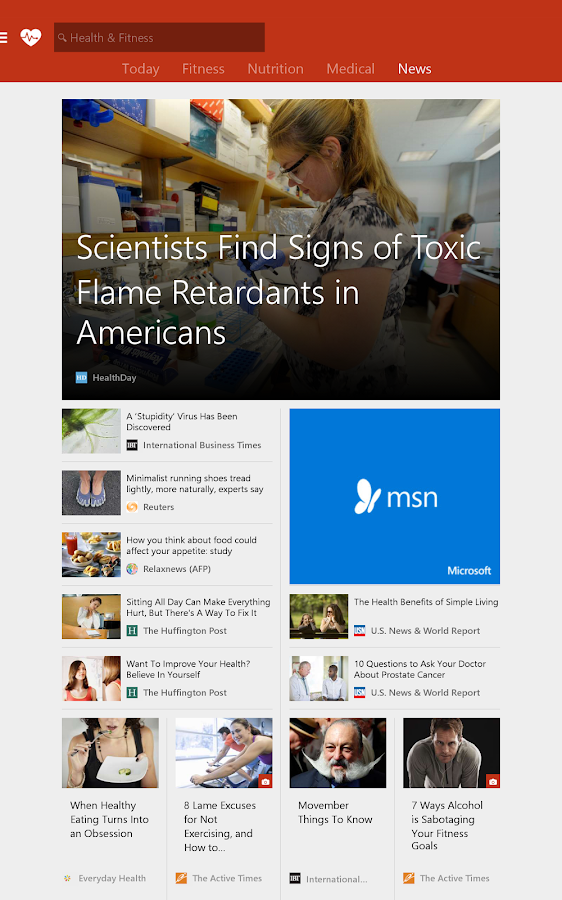This screenshot has width=562, height=900.
Task: Click camera icon on alcohol article photo
Action: coord(493,781)
